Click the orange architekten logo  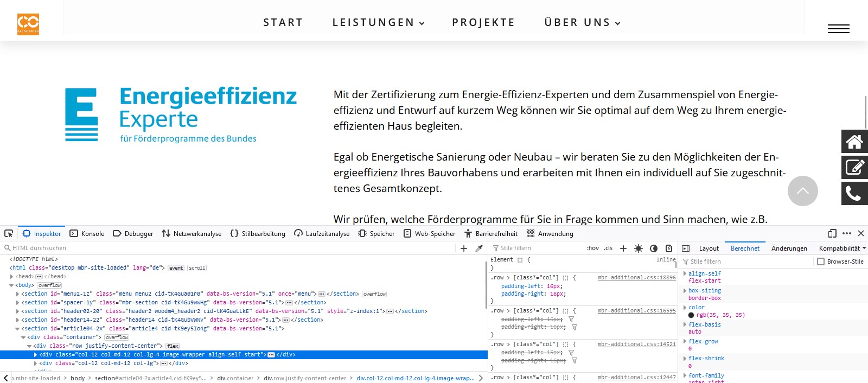click(x=28, y=24)
